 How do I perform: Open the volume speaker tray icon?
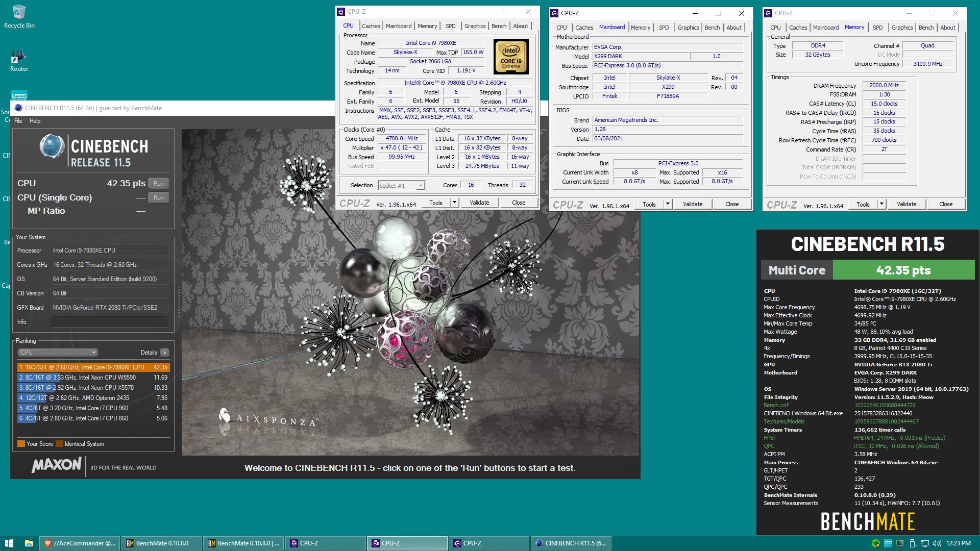click(x=937, y=543)
